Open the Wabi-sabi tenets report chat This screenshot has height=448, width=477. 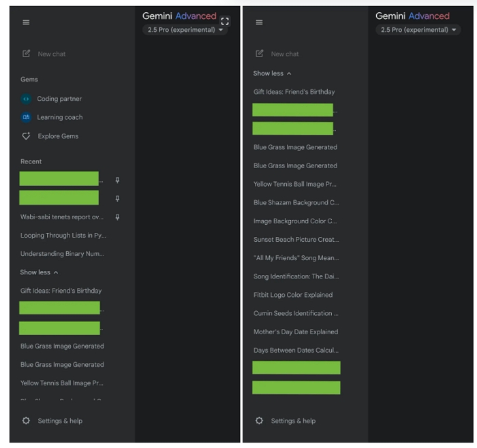tap(62, 217)
